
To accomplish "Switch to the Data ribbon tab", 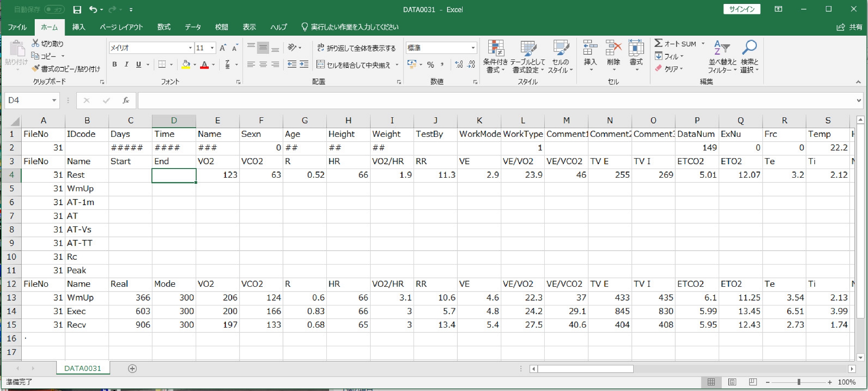I will 192,27.
